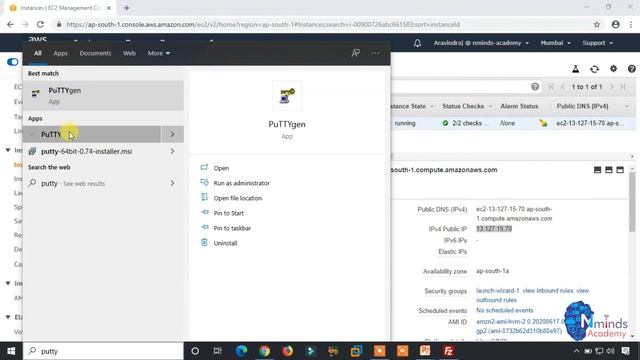Switch to the Documents search tab
Image resolution: width=640 pixels, height=360 pixels.
pyautogui.click(x=95, y=53)
